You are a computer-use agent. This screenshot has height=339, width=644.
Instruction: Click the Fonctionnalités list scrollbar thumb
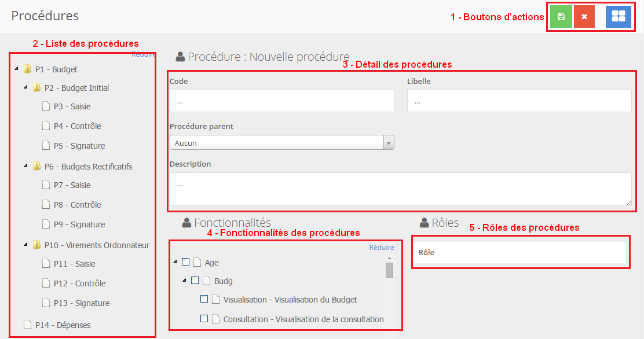pos(390,270)
